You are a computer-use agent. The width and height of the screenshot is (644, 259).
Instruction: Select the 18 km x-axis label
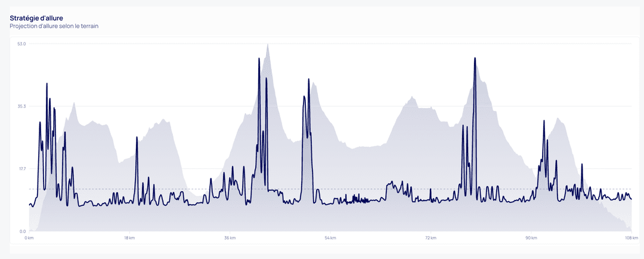coord(129,238)
